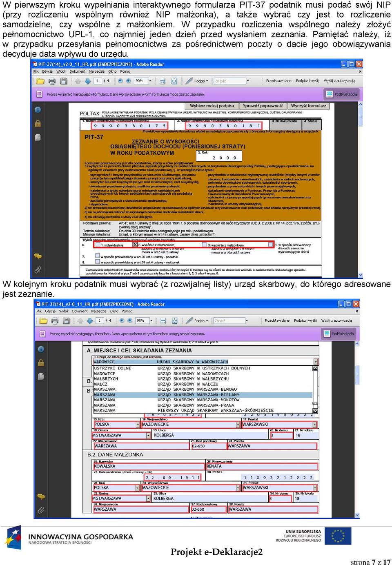
Task: Expand the Urząd WADOWICE combo box arrow
Action: pos(315,362)
